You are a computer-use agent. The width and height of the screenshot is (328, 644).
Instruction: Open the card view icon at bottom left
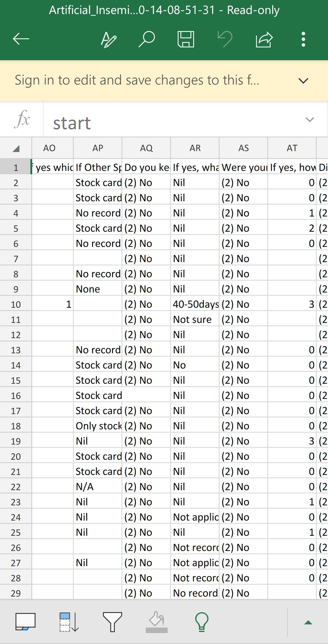pyautogui.click(x=26, y=622)
